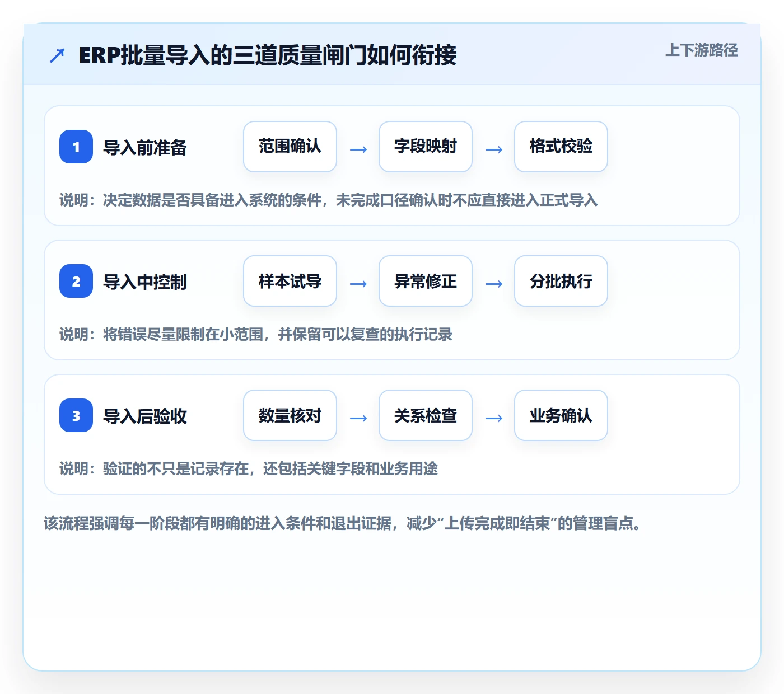Select the 导入中控制 stage heading

pos(144,282)
